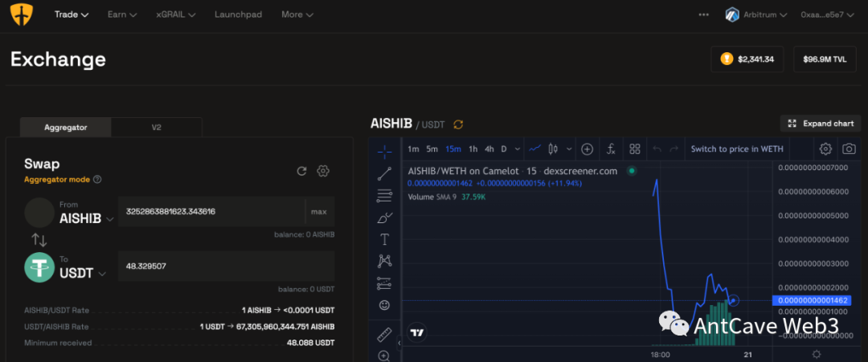
Task: Open swap settings gear
Action: (323, 171)
